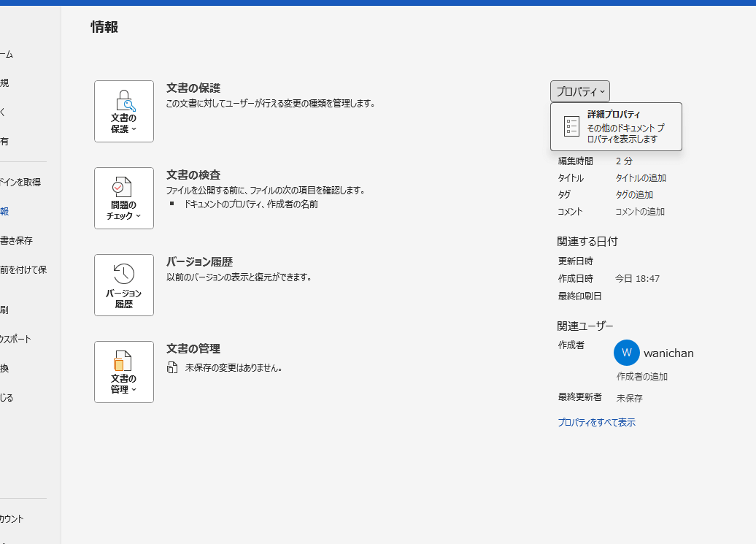The image size is (756, 544).
Task: Click the small document icon beside 未保存の変更はありません
Action: [x=172, y=368]
